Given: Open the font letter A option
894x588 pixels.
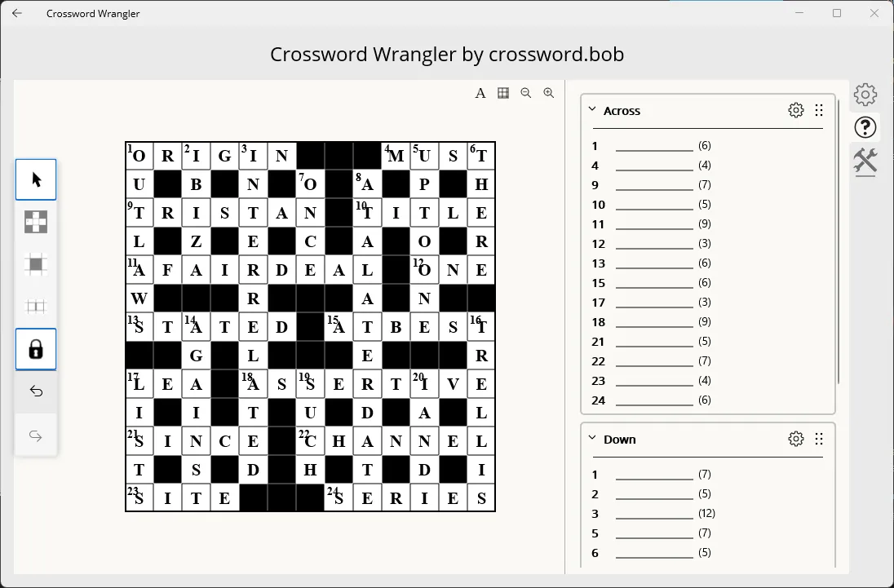Looking at the screenshot, I should point(480,93).
